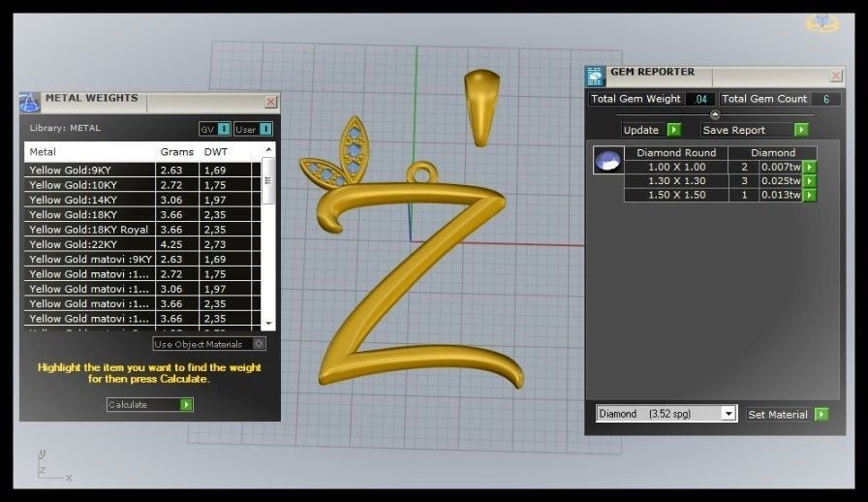
Task: Click the Calculate button
Action: click(x=149, y=404)
